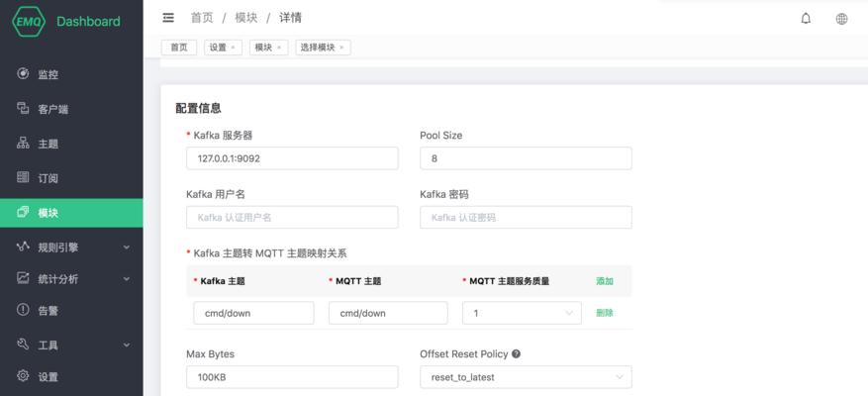868x396 pixels.
Task: Click the EMQ Dashboard logo
Action: point(67,21)
